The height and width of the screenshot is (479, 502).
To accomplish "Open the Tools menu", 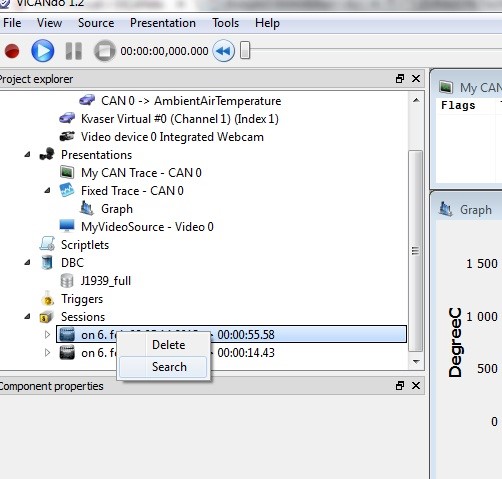I will (x=226, y=23).
